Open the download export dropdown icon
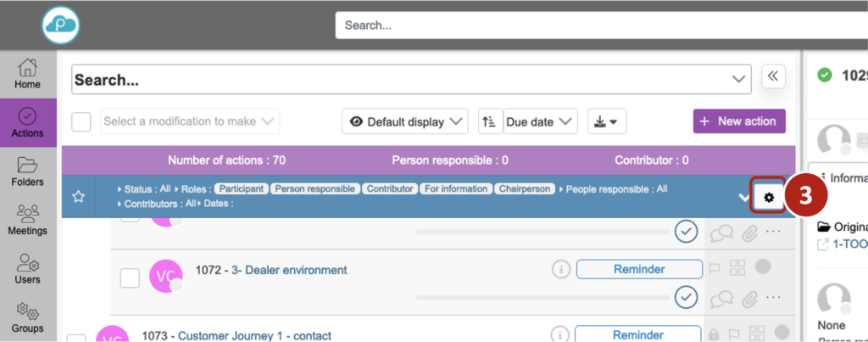 point(605,121)
